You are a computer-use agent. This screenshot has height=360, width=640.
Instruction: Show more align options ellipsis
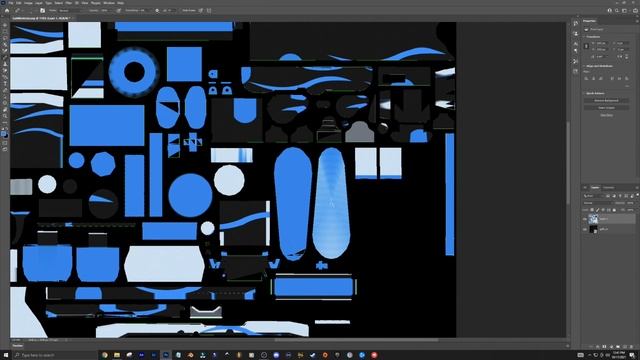click(627, 86)
